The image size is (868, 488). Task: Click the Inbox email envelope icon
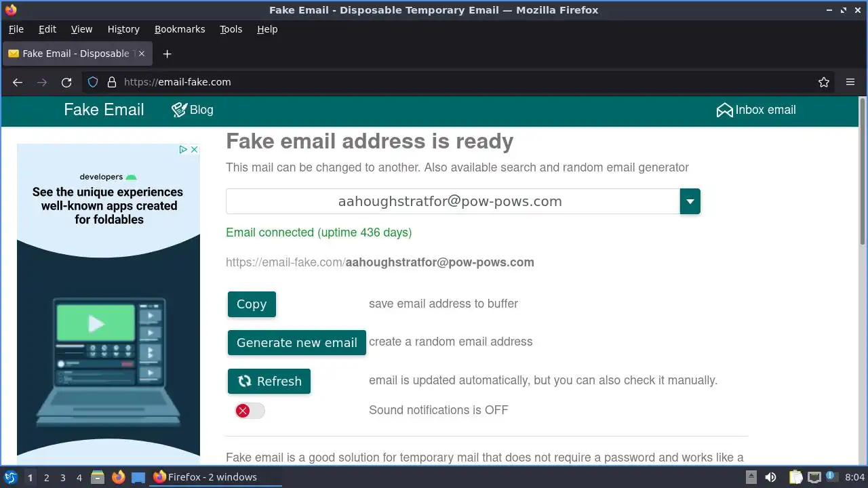pyautogui.click(x=724, y=110)
